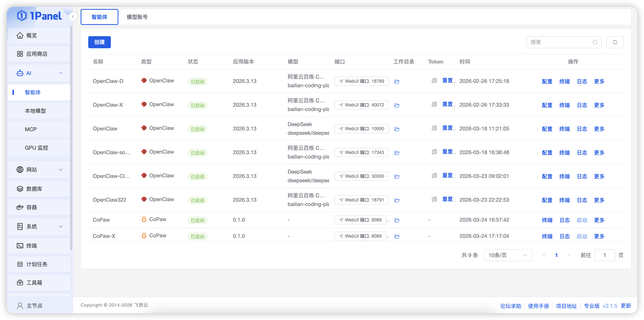Image resolution: width=644 pixels, height=320 pixels.
Task: Collapse sidebar with the arrow icon
Action: [73, 17]
